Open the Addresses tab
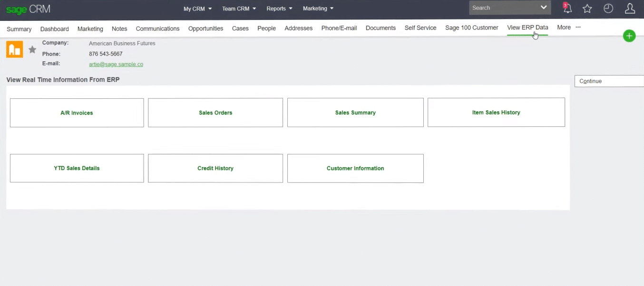The height and width of the screenshot is (286, 644). pos(299,29)
